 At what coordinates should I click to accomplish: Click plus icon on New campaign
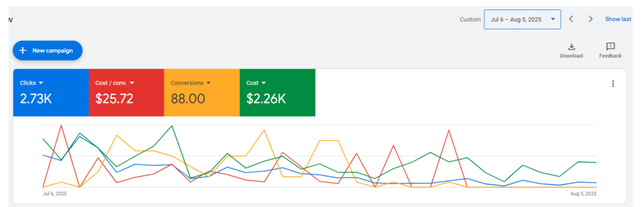pyautogui.click(x=23, y=50)
